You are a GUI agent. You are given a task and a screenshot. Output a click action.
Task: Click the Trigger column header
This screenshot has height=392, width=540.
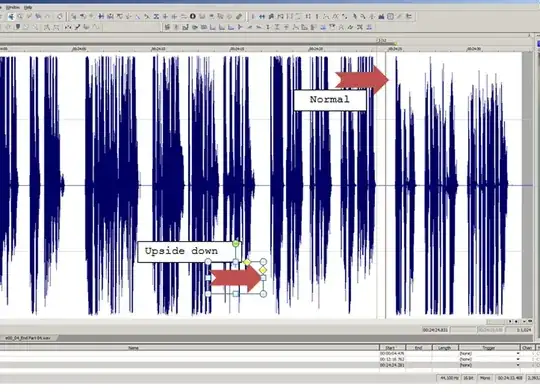489,348
